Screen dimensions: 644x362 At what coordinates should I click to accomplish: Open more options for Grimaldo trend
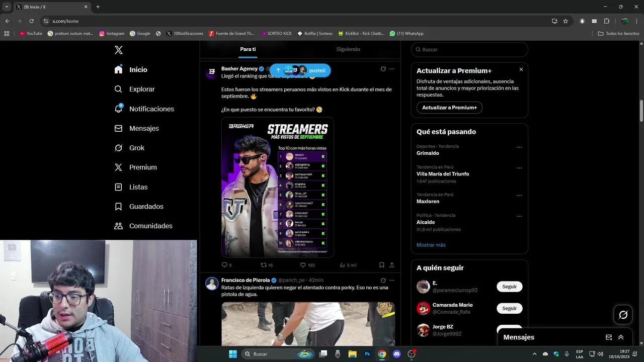(519, 147)
